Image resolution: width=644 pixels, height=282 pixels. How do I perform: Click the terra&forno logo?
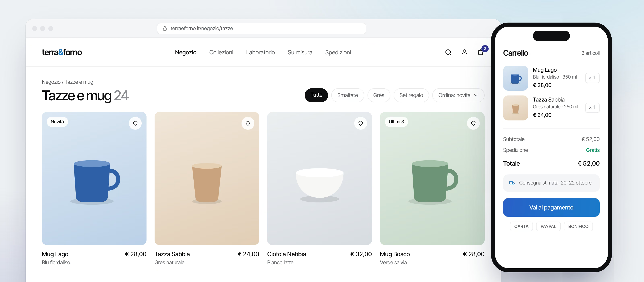(62, 52)
